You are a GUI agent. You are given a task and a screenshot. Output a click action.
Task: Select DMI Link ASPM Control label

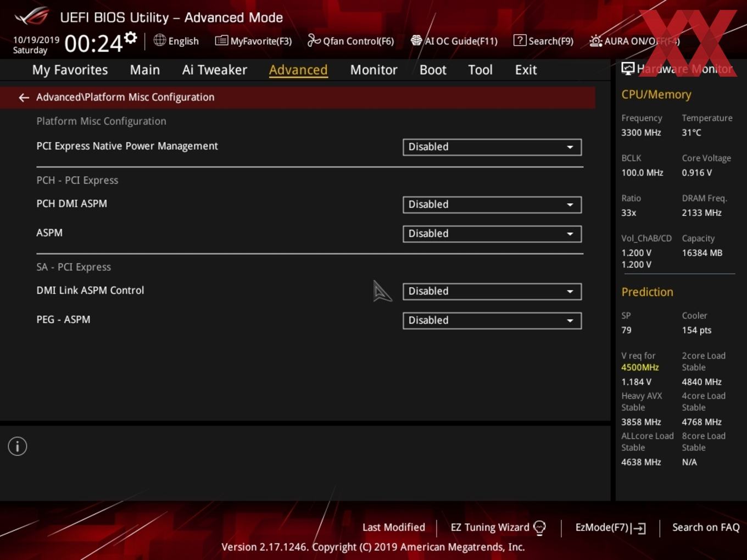click(x=90, y=290)
